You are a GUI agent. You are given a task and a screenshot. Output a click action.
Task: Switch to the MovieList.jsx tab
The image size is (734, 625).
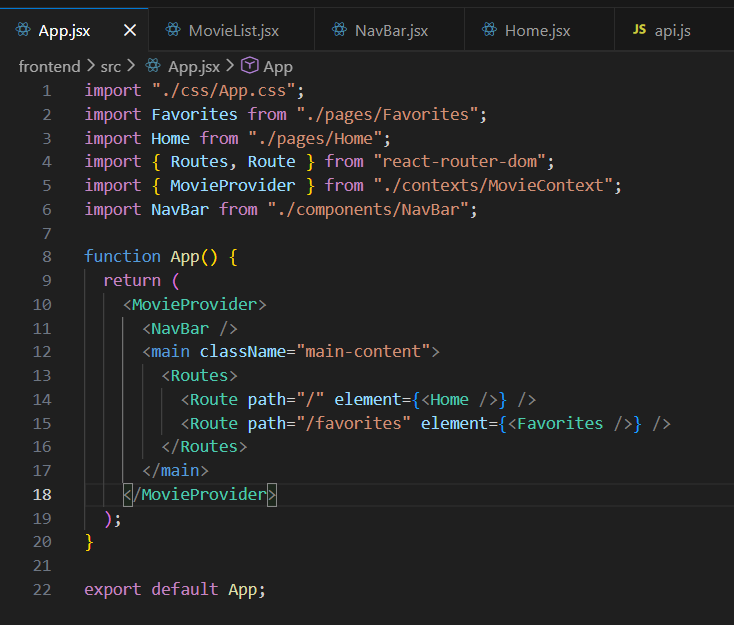(233, 31)
